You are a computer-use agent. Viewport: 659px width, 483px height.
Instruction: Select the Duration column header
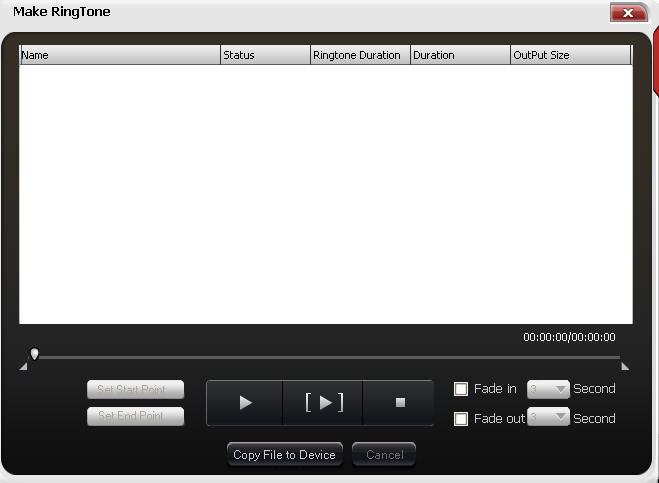tap(460, 55)
